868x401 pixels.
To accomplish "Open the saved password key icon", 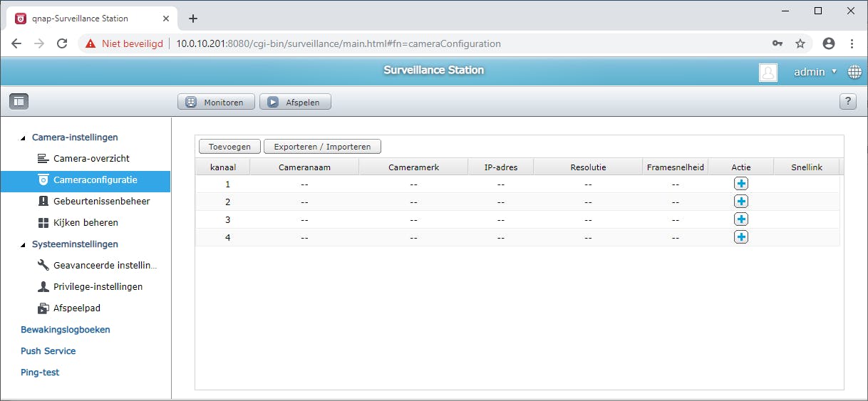I will coord(777,43).
